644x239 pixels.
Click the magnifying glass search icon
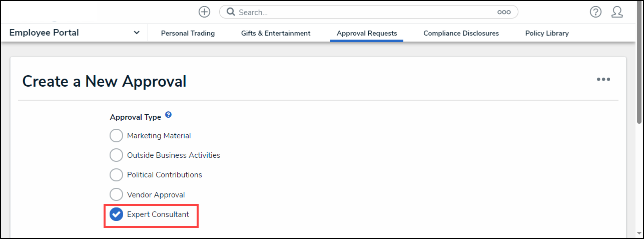[x=231, y=12]
